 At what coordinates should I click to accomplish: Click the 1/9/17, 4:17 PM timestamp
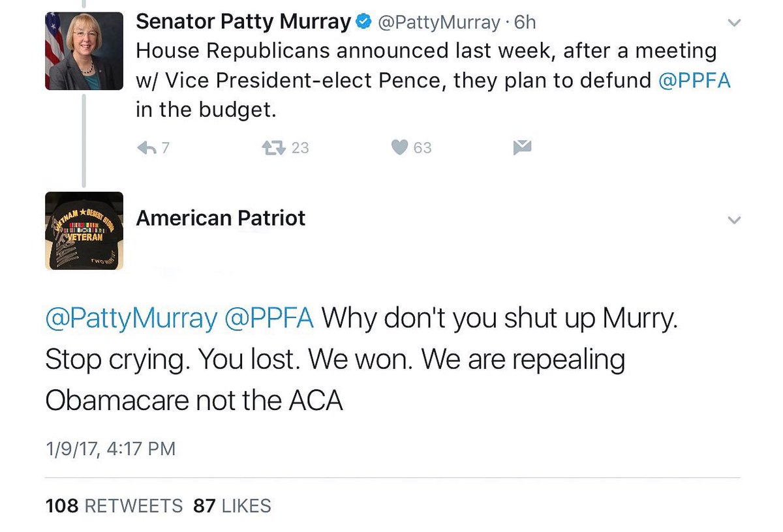click(110, 449)
